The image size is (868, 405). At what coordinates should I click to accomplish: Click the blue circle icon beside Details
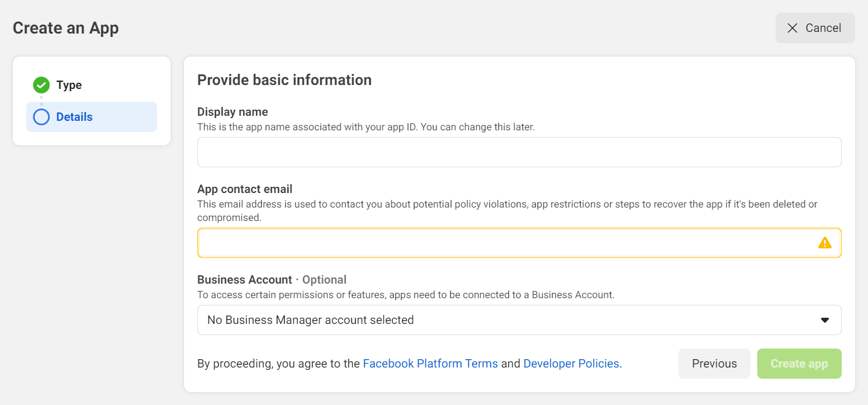41,117
